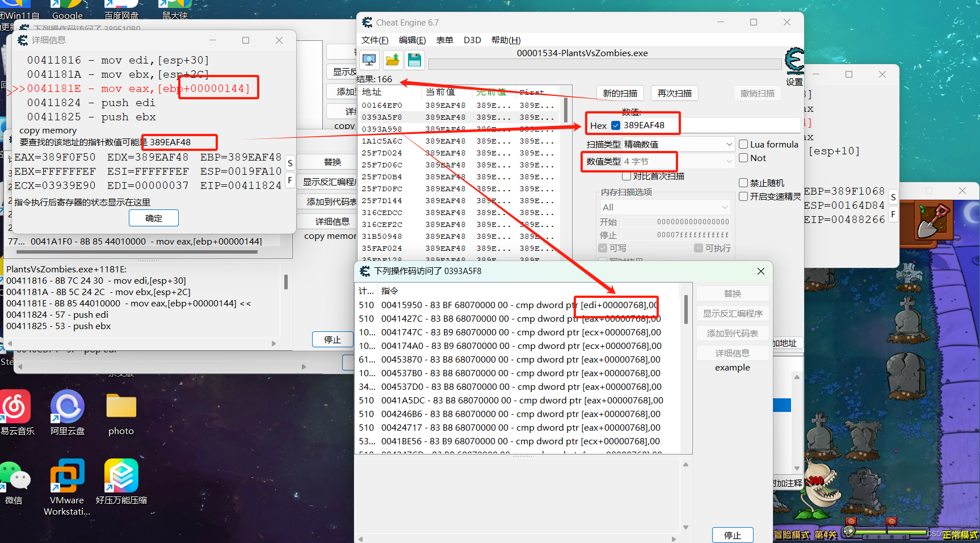The width and height of the screenshot is (980, 543).
Task: Open the 文件(F) menu
Action: coord(375,40)
